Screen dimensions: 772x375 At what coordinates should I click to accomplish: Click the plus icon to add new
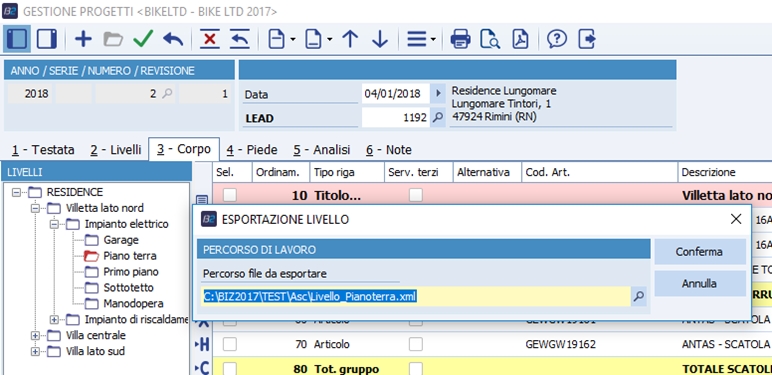tap(83, 39)
